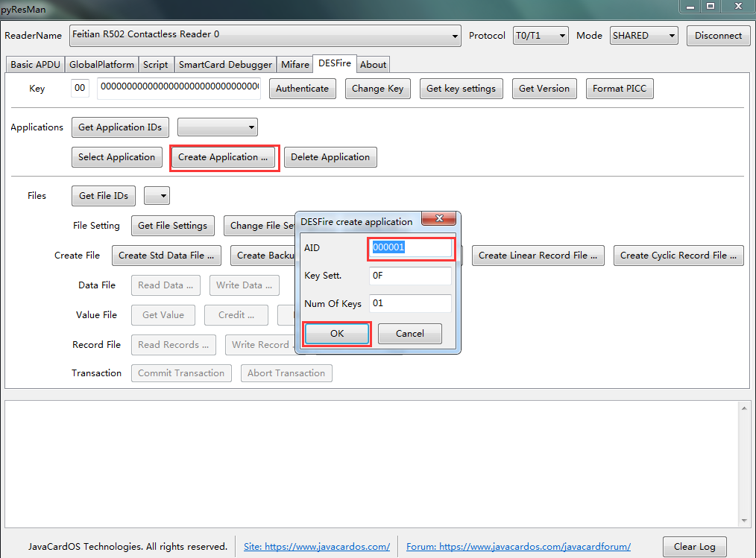The image size is (756, 558).
Task: Select the Script tab
Action: point(155,65)
